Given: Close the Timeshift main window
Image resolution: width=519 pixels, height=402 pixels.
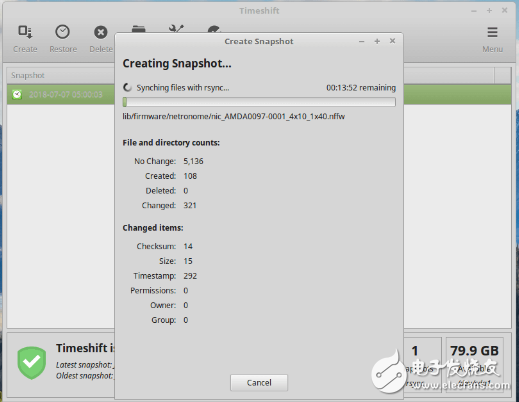Looking at the screenshot, I should click(x=505, y=10).
